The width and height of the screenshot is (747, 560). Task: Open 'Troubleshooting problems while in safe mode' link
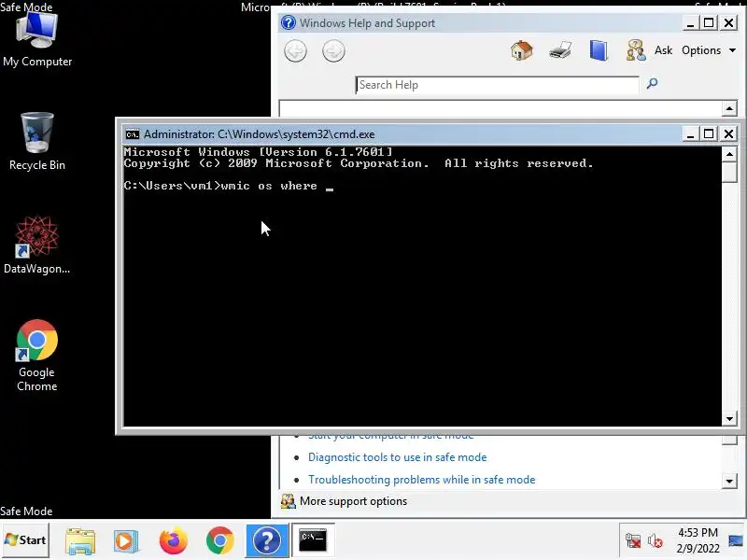click(x=422, y=480)
